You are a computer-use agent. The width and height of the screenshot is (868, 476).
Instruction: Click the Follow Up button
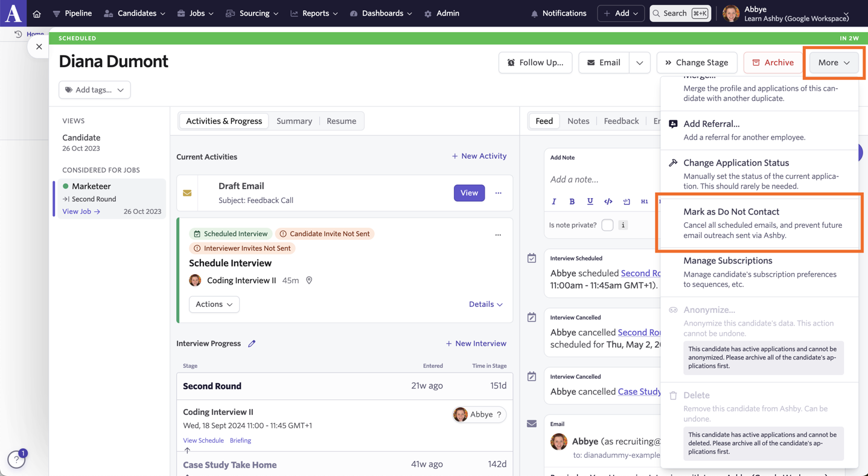click(x=535, y=62)
